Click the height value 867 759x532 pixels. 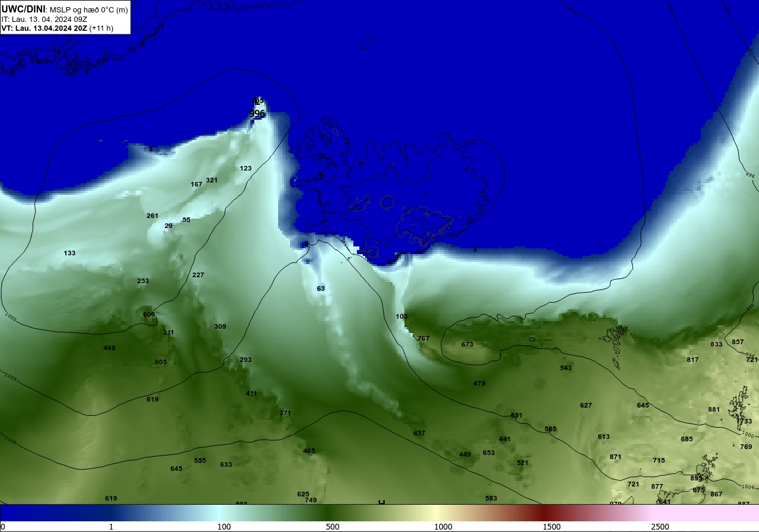point(716,494)
